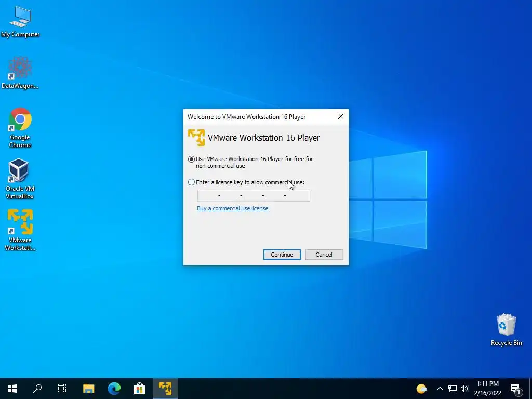Select the VMware Player taskbar button
Viewport: 532px width, 399px height.
coord(165,389)
